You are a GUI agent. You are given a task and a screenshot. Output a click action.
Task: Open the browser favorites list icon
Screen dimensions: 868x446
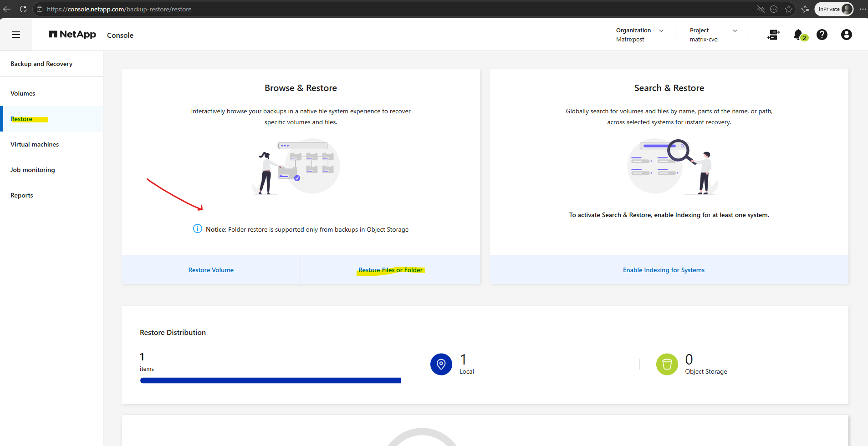[805, 9]
